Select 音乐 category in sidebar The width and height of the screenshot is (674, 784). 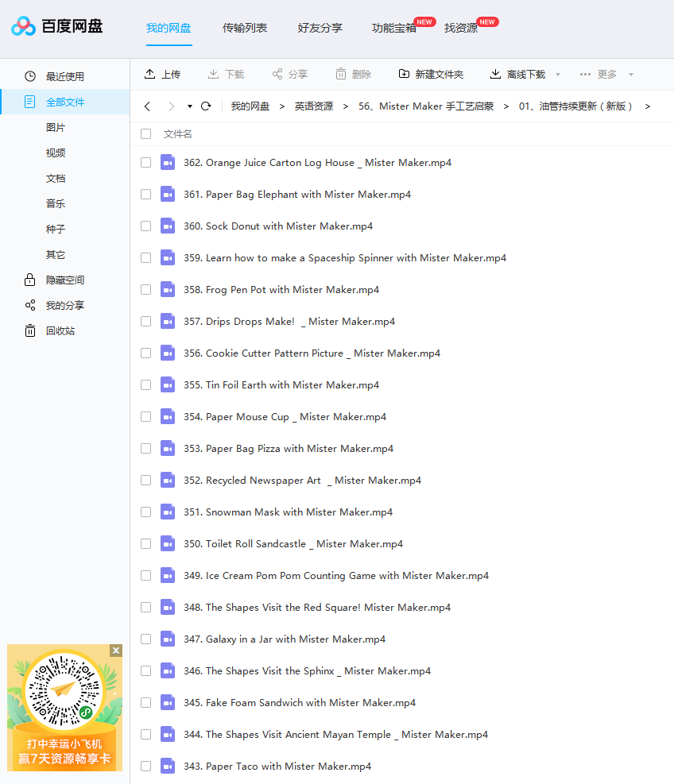56,203
